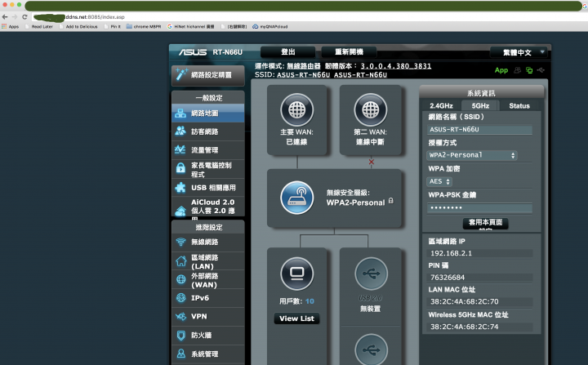Click the browser reload icon

(x=24, y=17)
